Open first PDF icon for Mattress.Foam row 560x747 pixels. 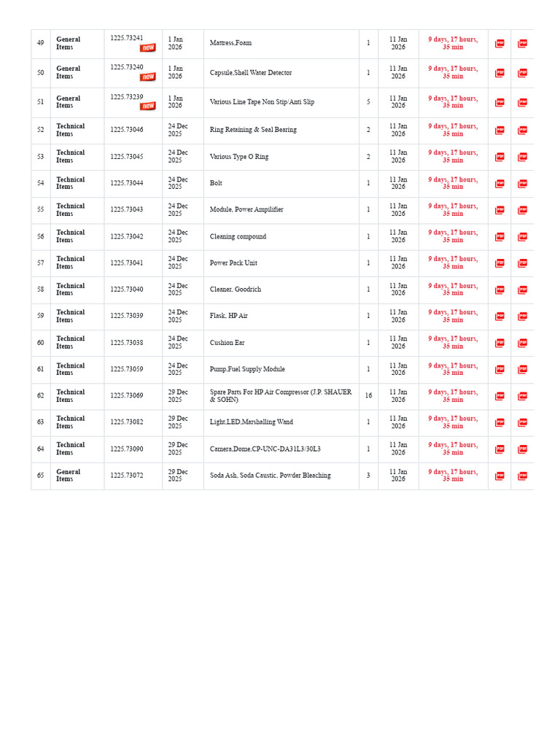[x=499, y=43]
